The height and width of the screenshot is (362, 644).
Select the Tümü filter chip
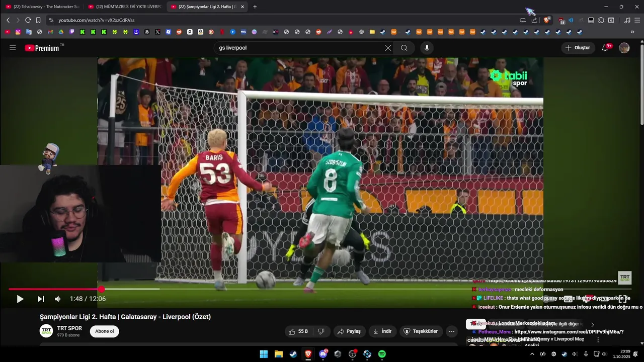point(475,324)
